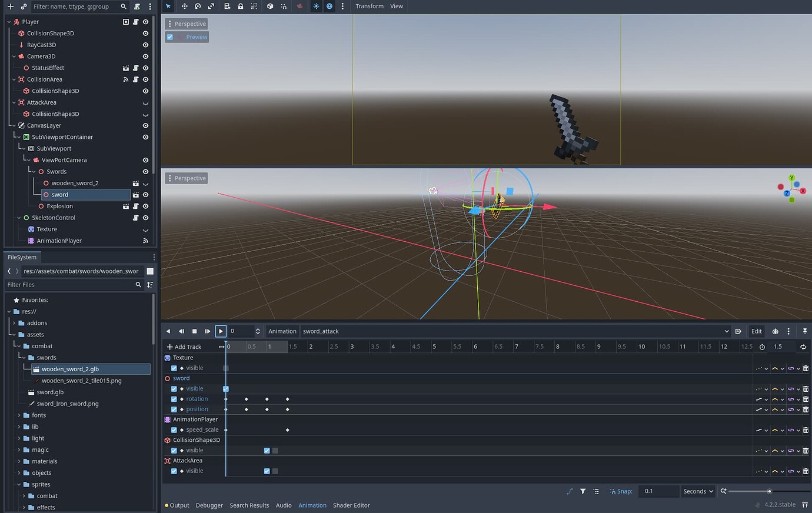Toggle preview environment in the viewport toolbar
Screen dimensions: 812x513
coord(329,6)
